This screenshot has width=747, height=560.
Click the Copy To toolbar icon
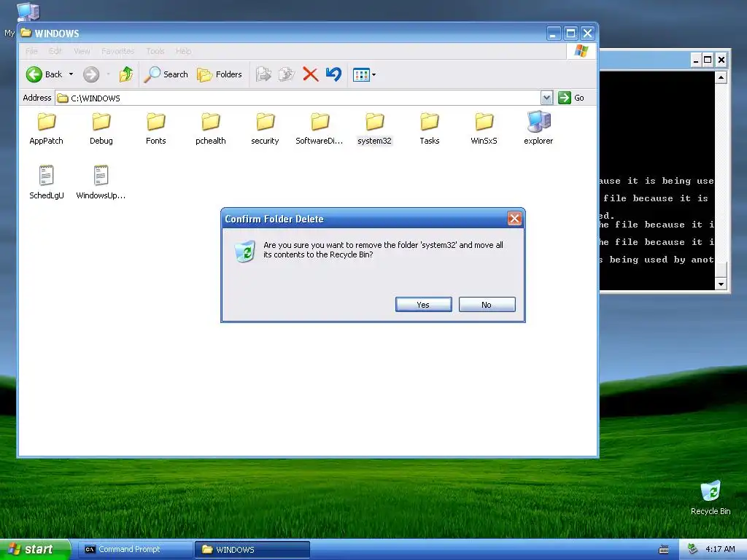pos(287,74)
